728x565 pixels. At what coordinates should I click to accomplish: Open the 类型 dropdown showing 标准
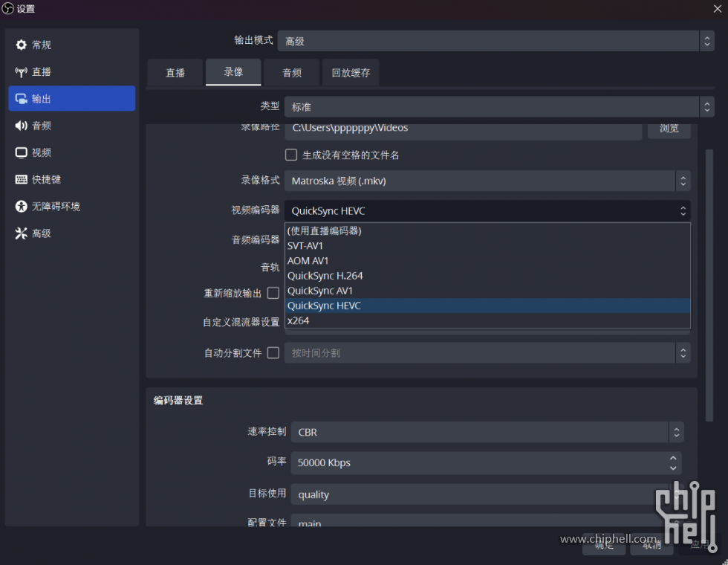499,107
